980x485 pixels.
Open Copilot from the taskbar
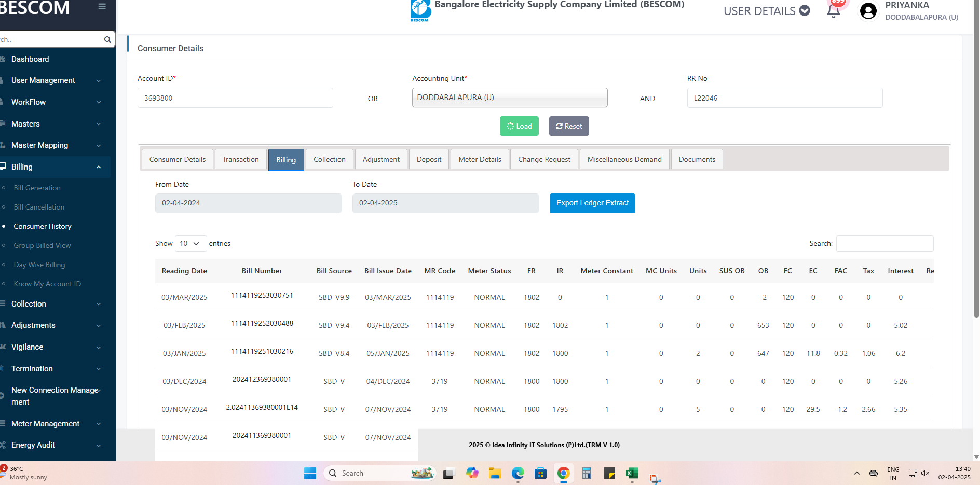click(x=472, y=473)
